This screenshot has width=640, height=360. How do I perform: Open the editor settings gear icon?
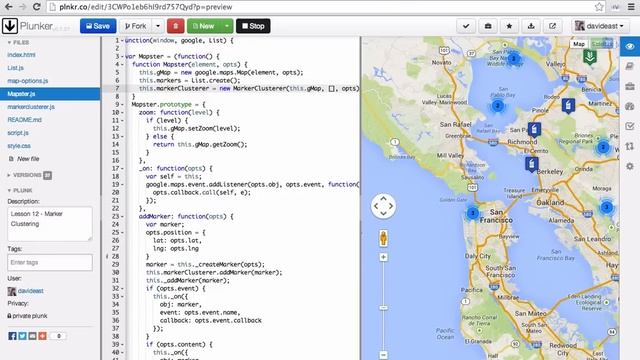pos(630,166)
